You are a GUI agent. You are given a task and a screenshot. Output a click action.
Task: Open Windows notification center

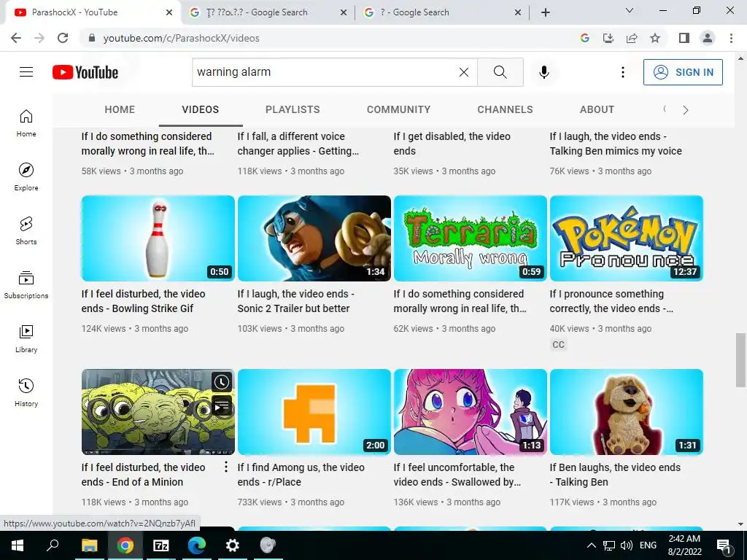[x=724, y=545]
